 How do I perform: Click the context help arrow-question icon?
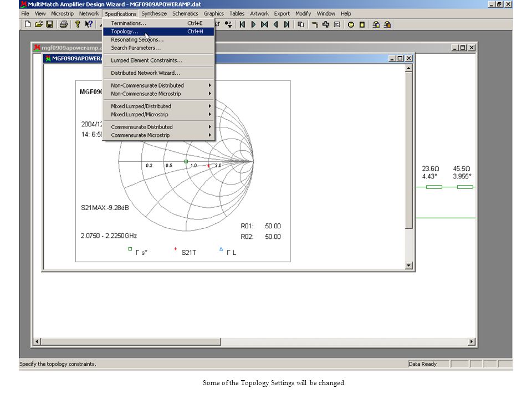(x=89, y=24)
